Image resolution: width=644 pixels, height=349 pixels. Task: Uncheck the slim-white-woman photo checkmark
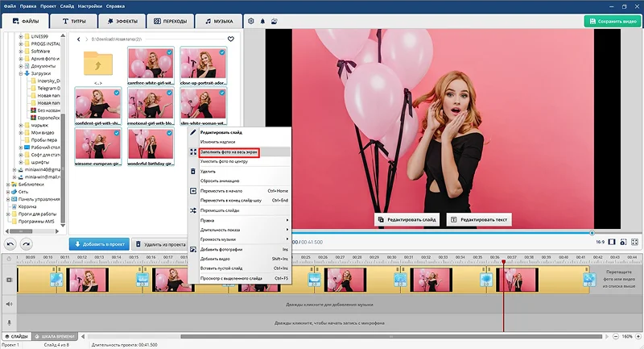tap(222, 93)
